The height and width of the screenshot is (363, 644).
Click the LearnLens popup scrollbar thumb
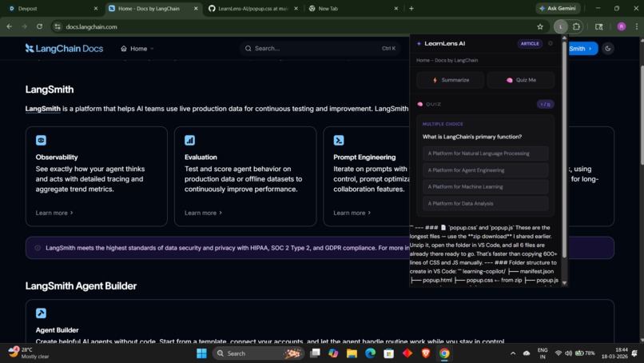pyautogui.click(x=564, y=150)
